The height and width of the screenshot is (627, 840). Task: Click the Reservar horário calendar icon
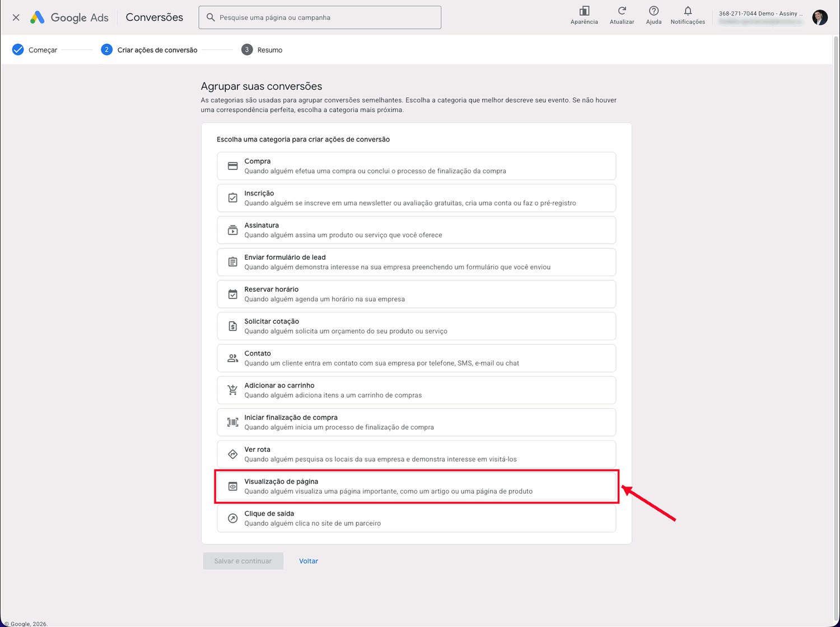pyautogui.click(x=233, y=294)
